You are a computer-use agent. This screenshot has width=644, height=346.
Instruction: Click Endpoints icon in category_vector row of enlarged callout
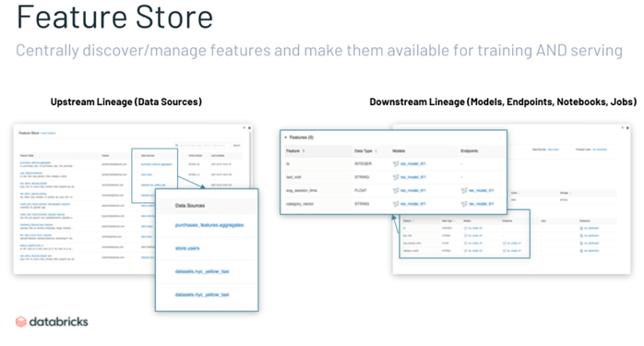pyautogui.click(x=464, y=204)
